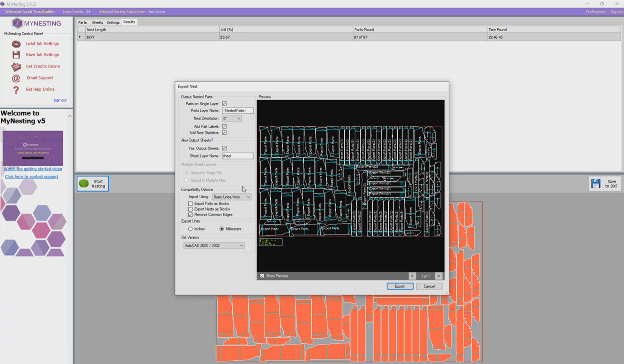Screen dimensions: 624x364
Task: Open Watch the getting started video link
Action: point(33,169)
